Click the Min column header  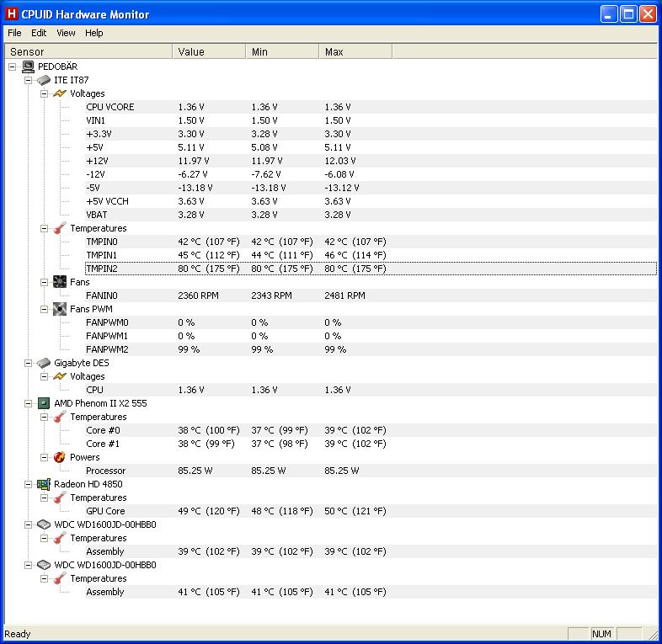(282, 51)
